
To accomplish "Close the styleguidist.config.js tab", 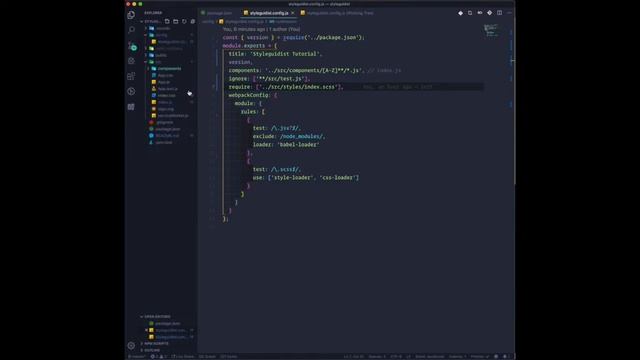I will 293,13.
